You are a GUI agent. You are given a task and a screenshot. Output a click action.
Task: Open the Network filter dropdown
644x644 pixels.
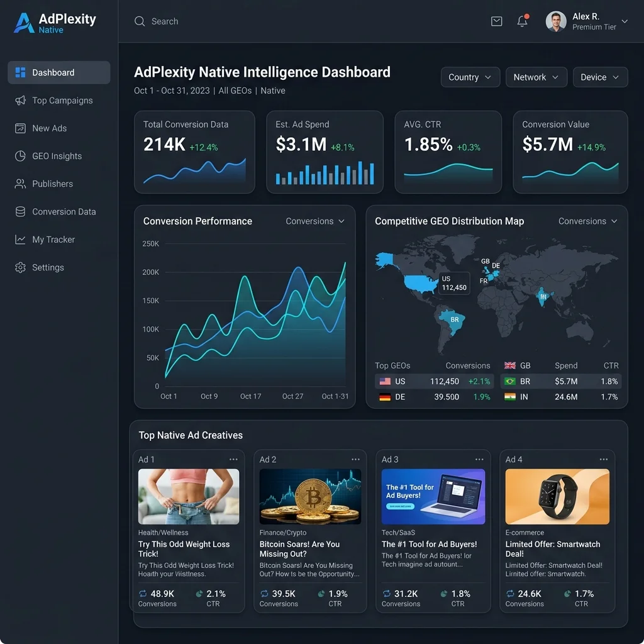[x=536, y=77]
